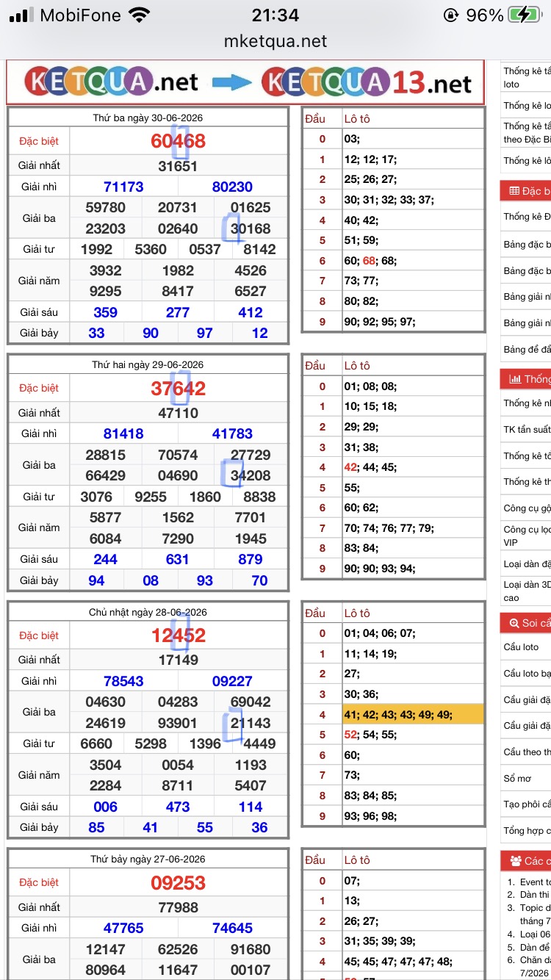Open the 'Sổ mơ' sidebar link
551x980 pixels.
517,778
